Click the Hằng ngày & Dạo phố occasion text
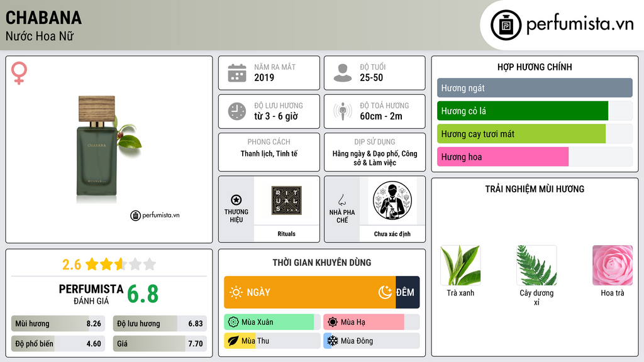Image resolution: width=644 pixels, height=362 pixels. 375,158
